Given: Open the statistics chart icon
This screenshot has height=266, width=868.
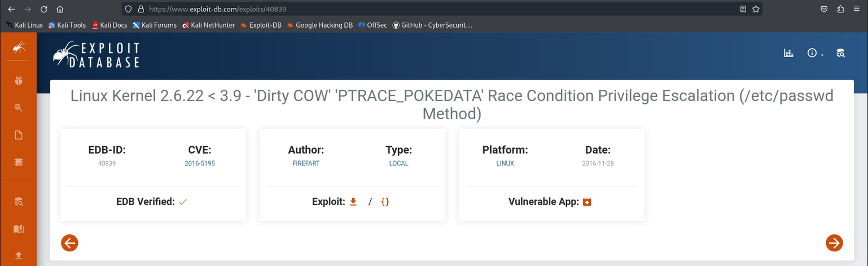Looking at the screenshot, I should pyautogui.click(x=788, y=53).
